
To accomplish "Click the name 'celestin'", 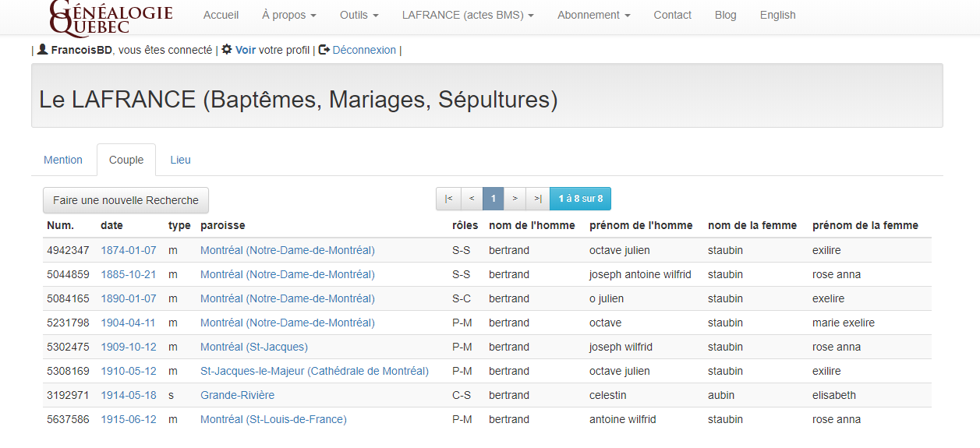I will [x=608, y=395].
